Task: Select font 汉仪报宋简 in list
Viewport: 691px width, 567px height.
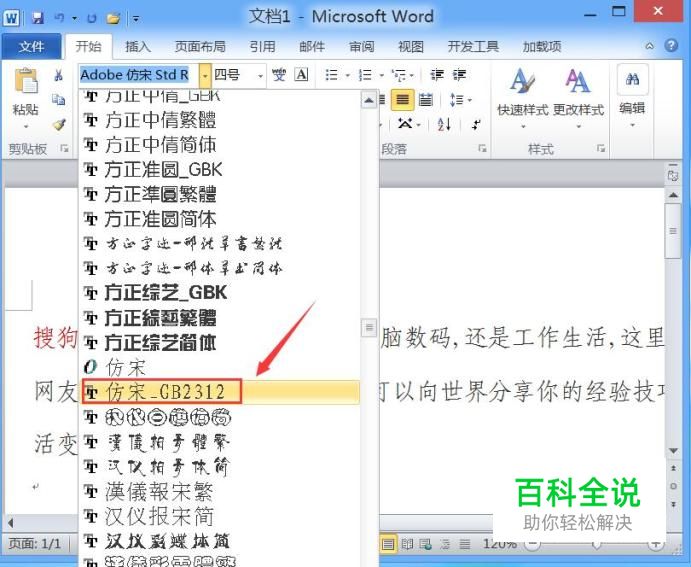Action: [x=219, y=516]
